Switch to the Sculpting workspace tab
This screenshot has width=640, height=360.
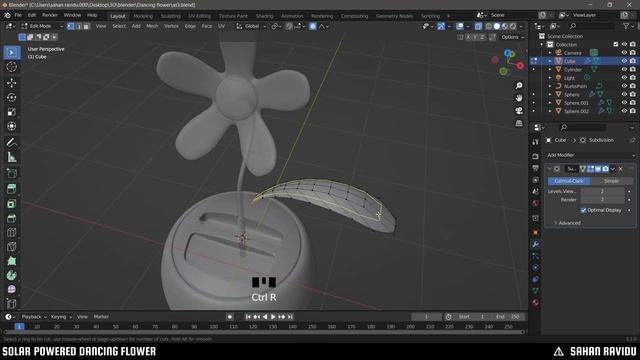pos(171,16)
